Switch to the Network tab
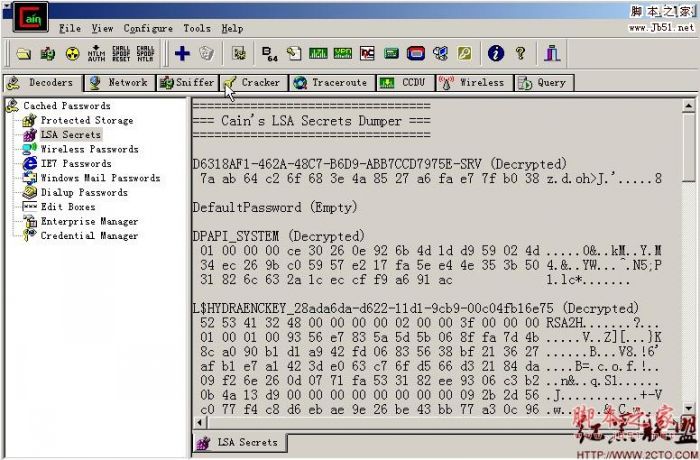Screen dimensions: 700x460 point(119,83)
